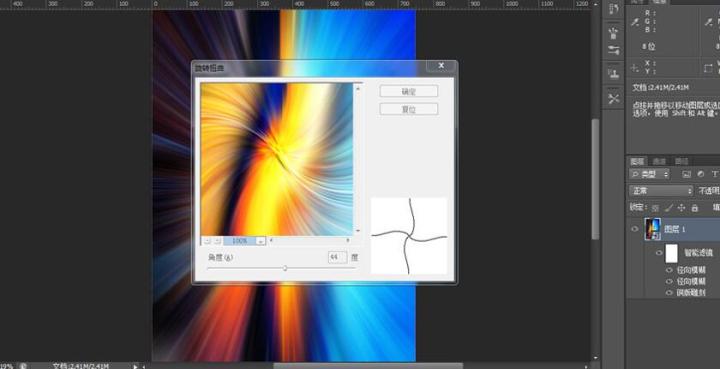The width and height of the screenshot is (720, 369).
Task: Zoom in preview with plus button
Action: click(x=217, y=240)
